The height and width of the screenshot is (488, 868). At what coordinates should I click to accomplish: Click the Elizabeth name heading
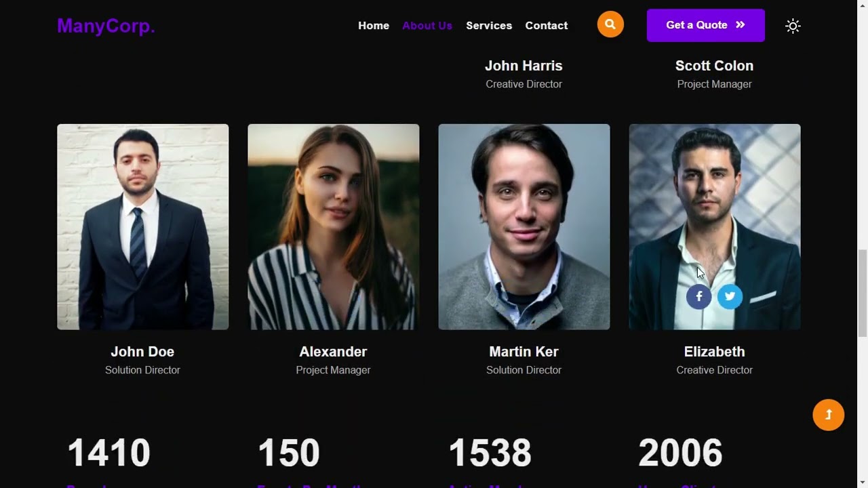714,352
